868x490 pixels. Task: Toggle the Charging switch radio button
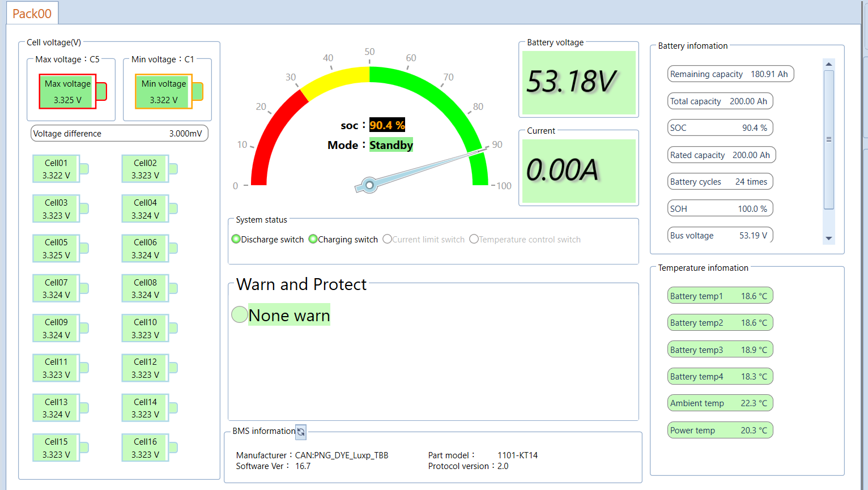pos(313,239)
